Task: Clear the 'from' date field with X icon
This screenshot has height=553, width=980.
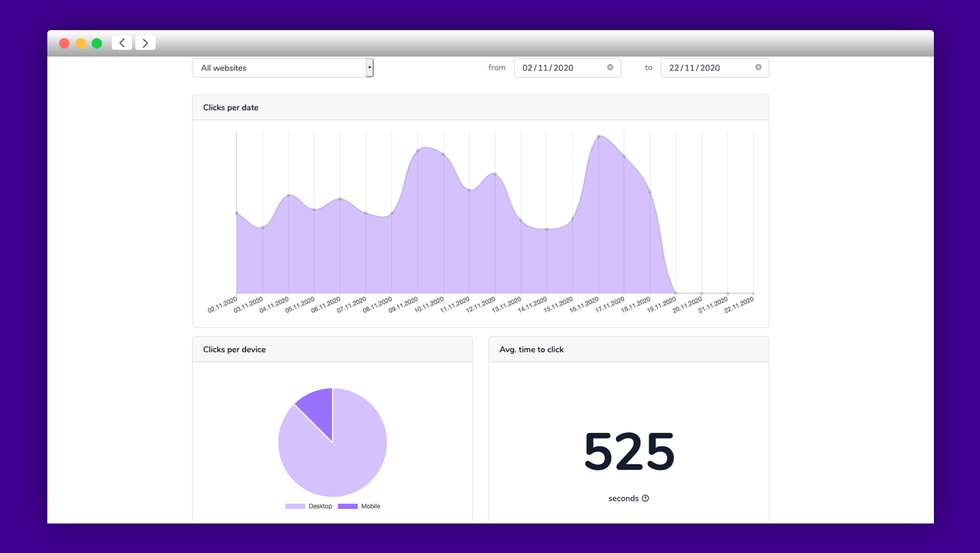Action: (x=610, y=68)
